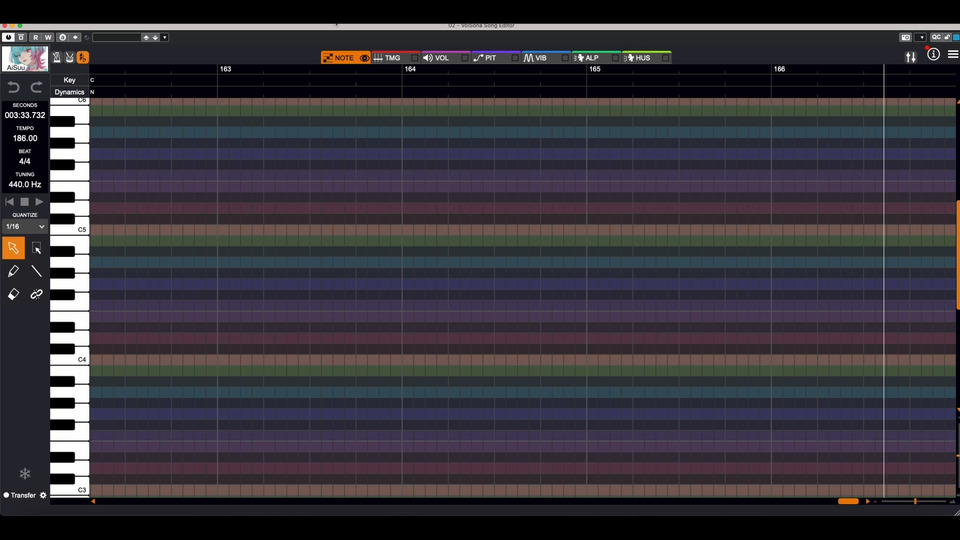960x540 pixels.
Task: Toggle the R read automation button
Action: coord(36,37)
